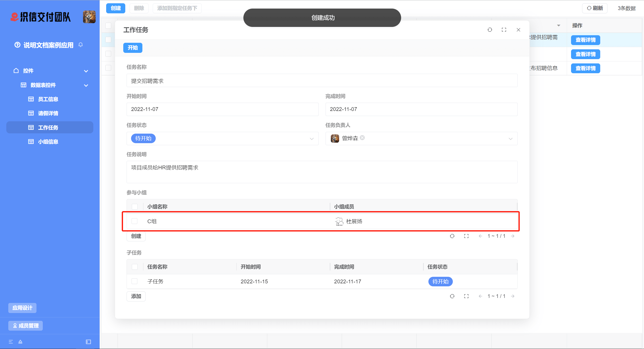The image size is (644, 349).
Task: Click the tiger avatar in sidebar header
Action: pyautogui.click(x=89, y=17)
